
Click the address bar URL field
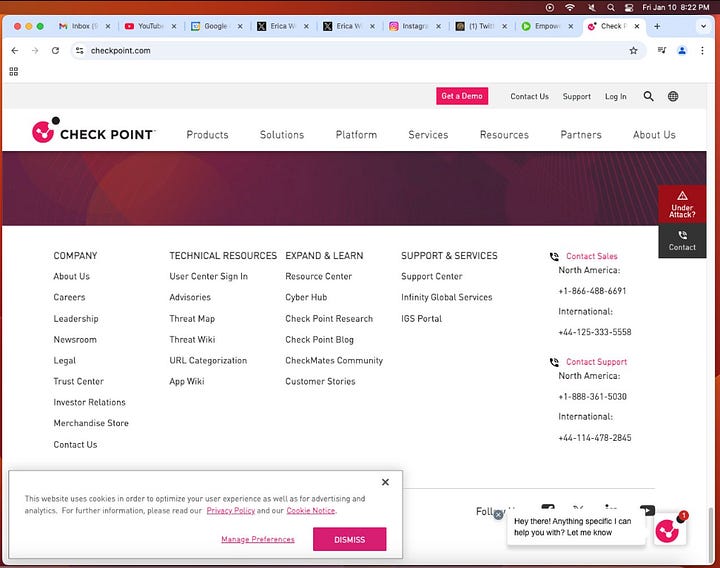[x=358, y=51]
